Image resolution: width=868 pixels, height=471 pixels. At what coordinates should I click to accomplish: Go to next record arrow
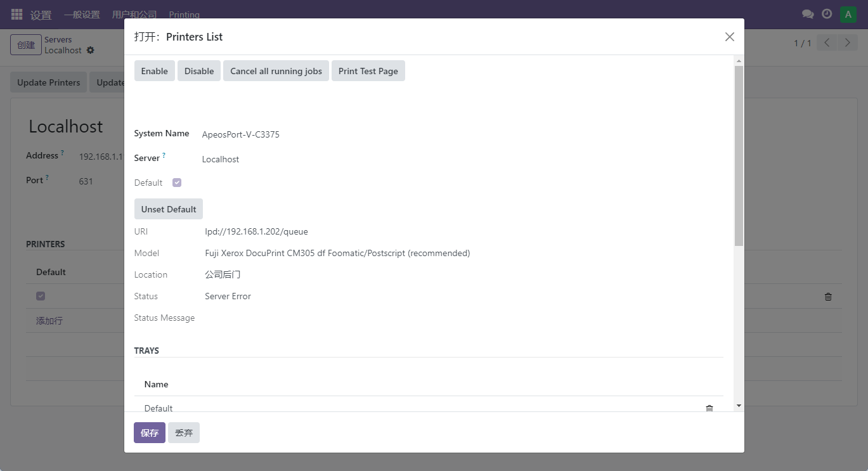[847, 43]
